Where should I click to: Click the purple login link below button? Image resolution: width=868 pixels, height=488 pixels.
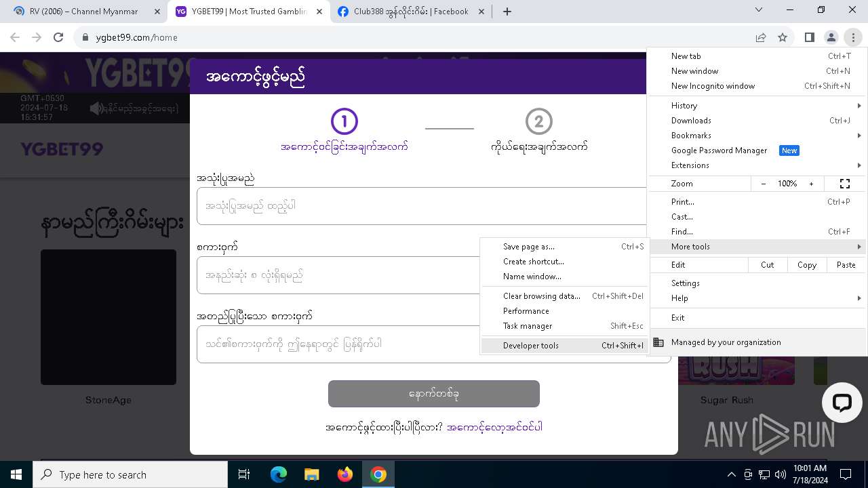point(495,427)
